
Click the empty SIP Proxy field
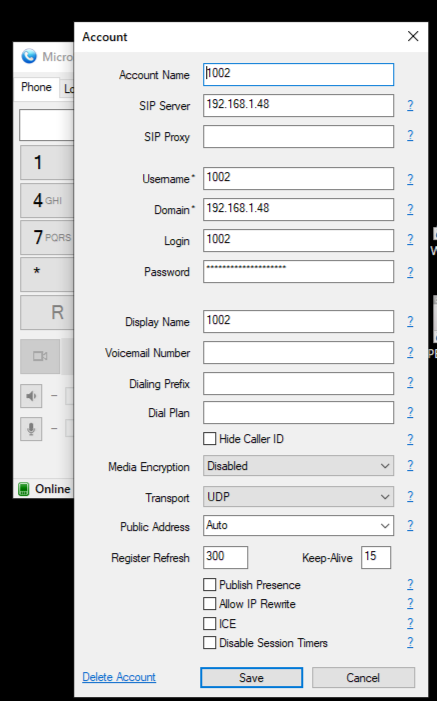(x=298, y=136)
